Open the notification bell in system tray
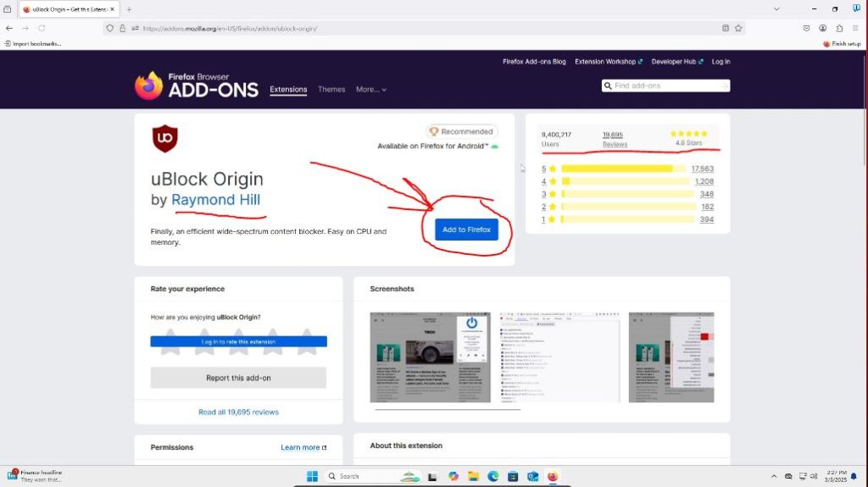The height and width of the screenshot is (487, 868). [854, 476]
